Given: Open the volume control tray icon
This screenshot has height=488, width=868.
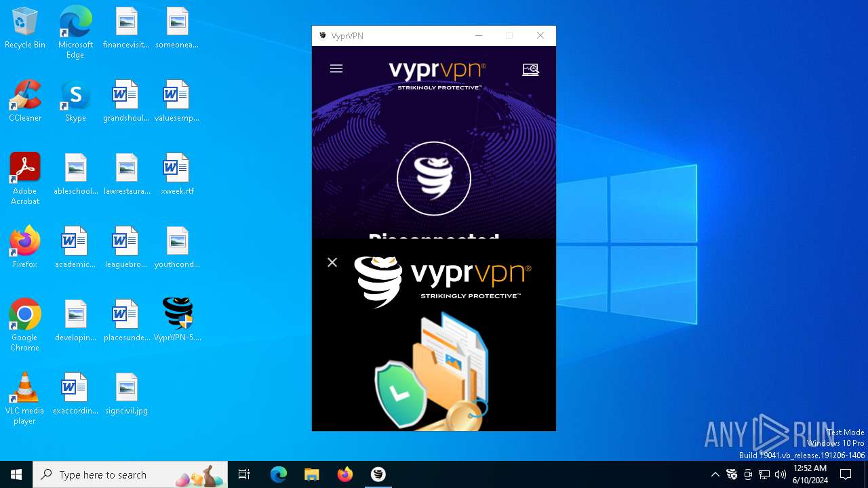Looking at the screenshot, I should [x=781, y=474].
